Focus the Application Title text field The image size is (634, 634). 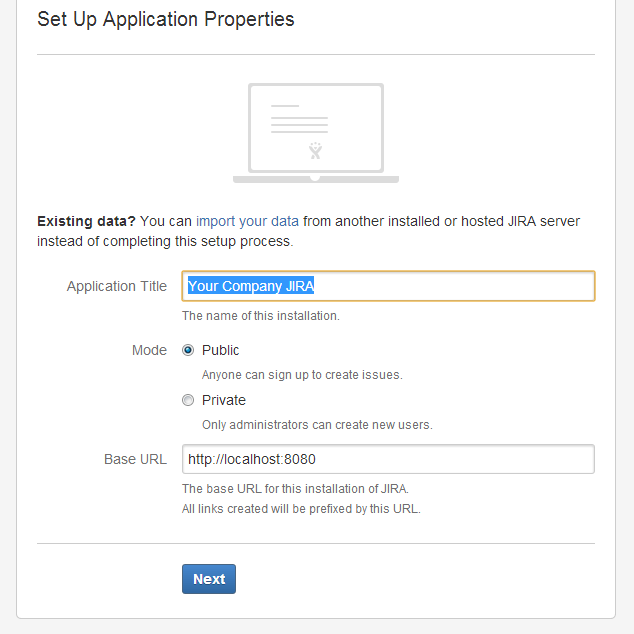tap(388, 286)
